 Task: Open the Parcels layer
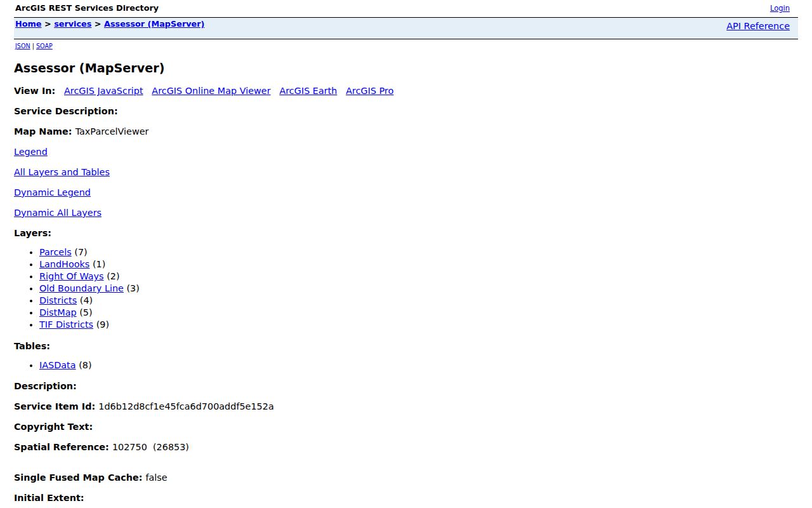[x=55, y=252]
